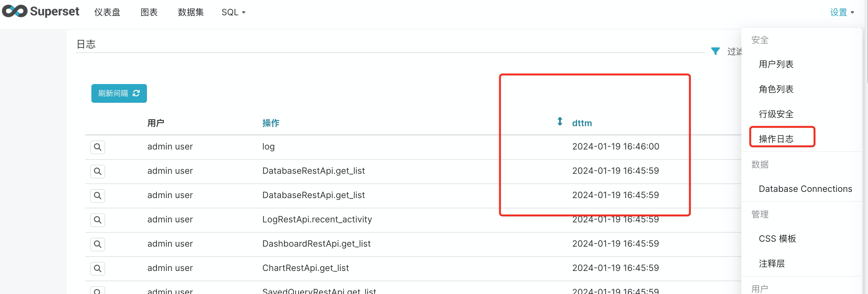Open details of the 'log' action row

(x=97, y=147)
